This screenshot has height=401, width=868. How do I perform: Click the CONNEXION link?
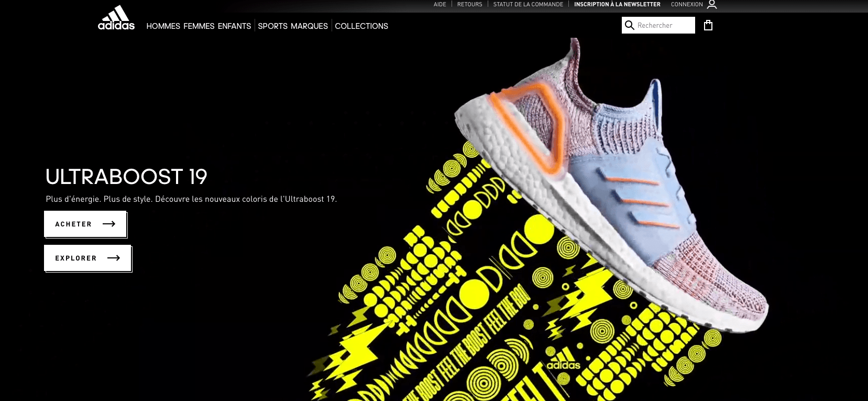(x=687, y=4)
